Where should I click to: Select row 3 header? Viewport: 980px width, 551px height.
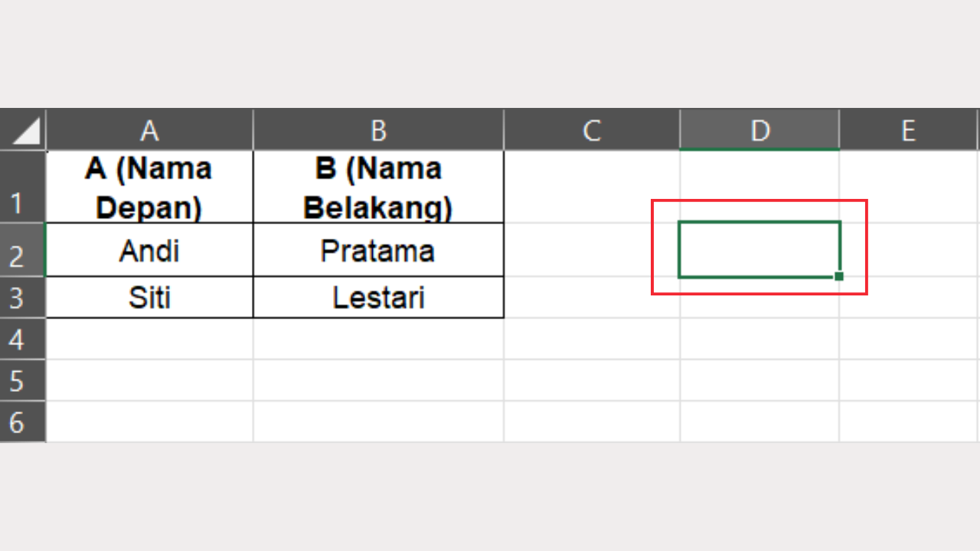(x=23, y=298)
